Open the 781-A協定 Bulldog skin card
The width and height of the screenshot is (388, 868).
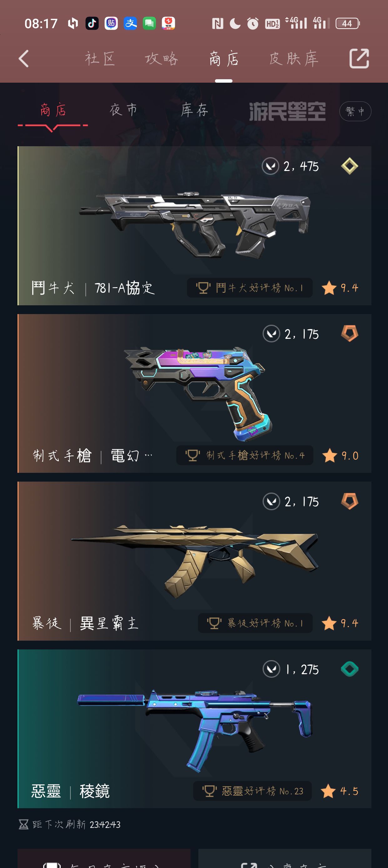(x=194, y=226)
